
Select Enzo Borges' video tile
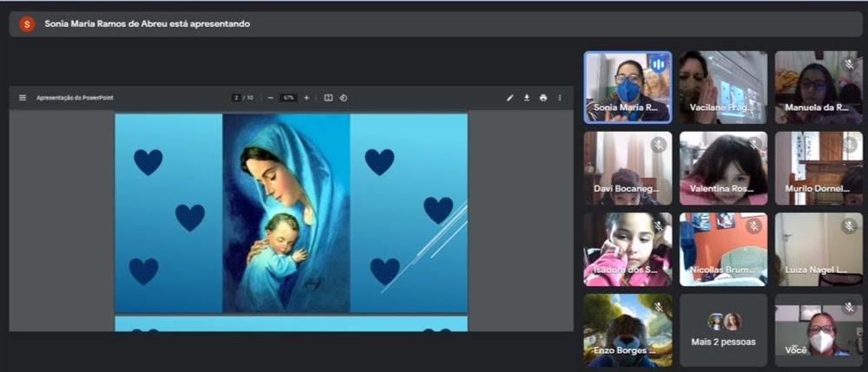[x=627, y=330]
